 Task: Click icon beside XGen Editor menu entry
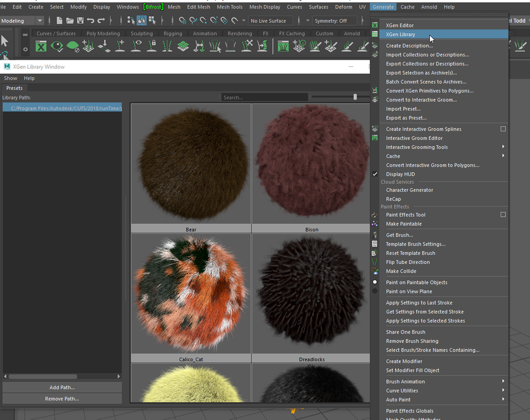[x=375, y=25]
